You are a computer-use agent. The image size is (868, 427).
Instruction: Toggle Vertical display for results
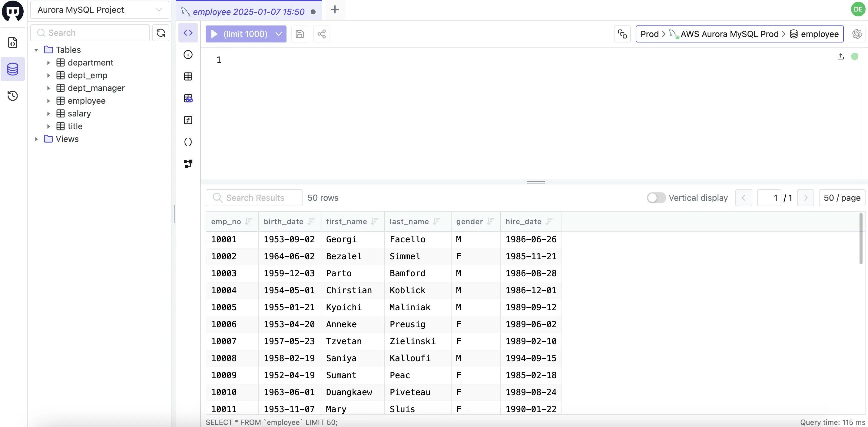pyautogui.click(x=655, y=198)
